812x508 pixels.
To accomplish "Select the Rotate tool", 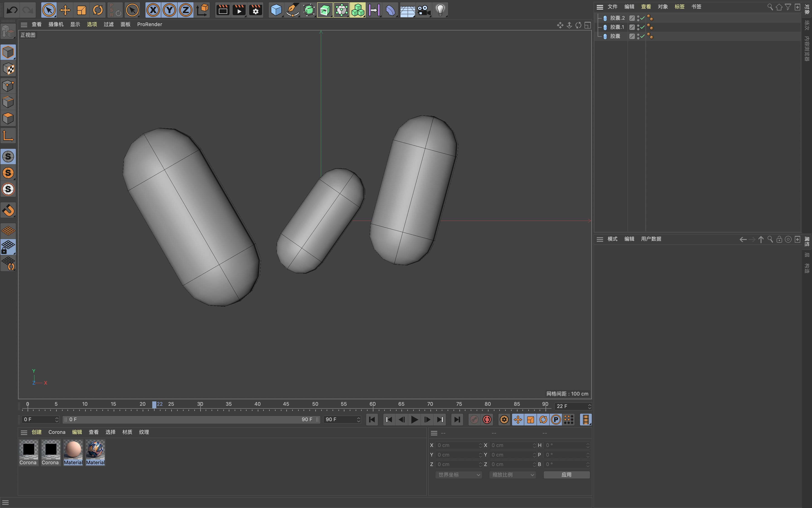I will pyautogui.click(x=98, y=10).
